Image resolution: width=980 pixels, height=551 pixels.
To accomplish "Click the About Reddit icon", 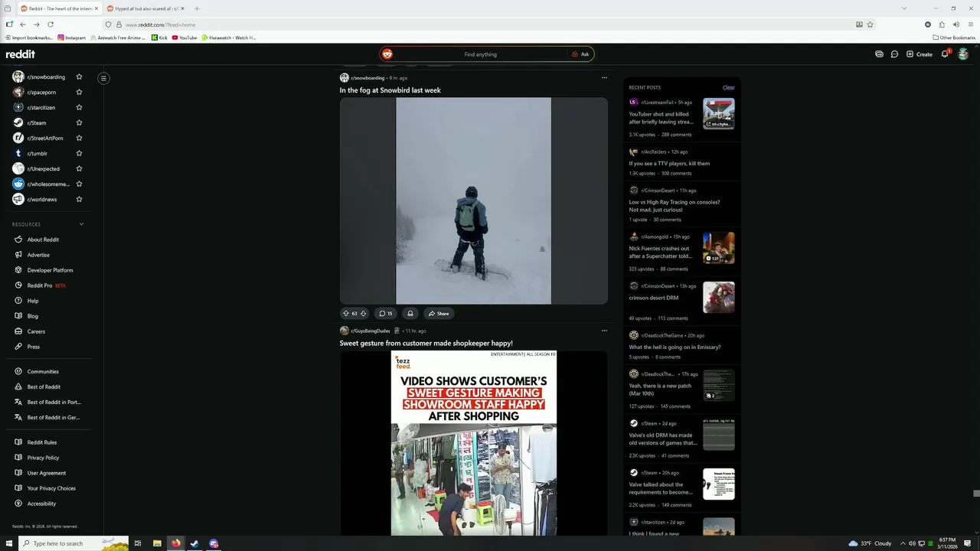I will (x=18, y=240).
